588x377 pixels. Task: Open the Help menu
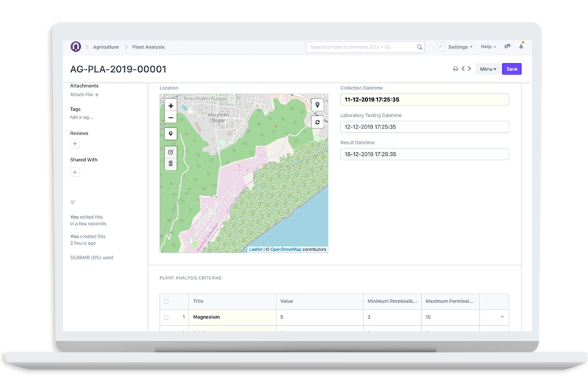click(x=488, y=47)
